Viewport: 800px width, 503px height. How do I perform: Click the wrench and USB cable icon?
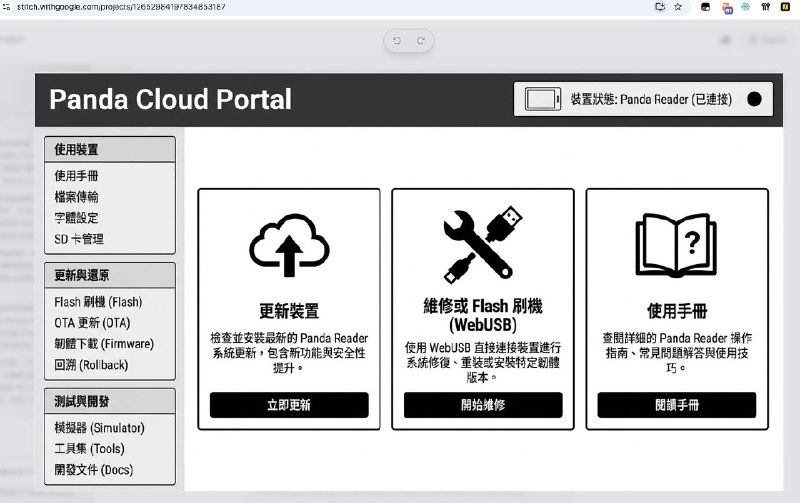(x=483, y=244)
